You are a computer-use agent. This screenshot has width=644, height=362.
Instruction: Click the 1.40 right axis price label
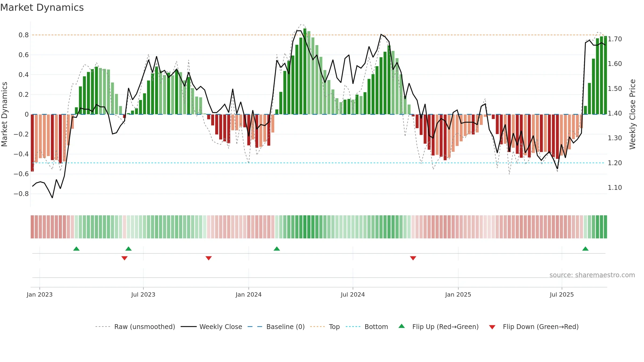pyautogui.click(x=615, y=113)
